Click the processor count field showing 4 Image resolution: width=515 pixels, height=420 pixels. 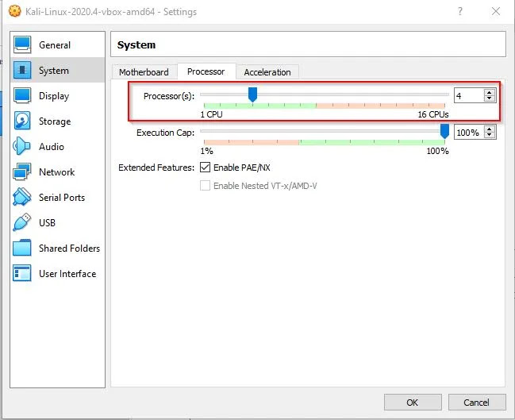tap(469, 95)
